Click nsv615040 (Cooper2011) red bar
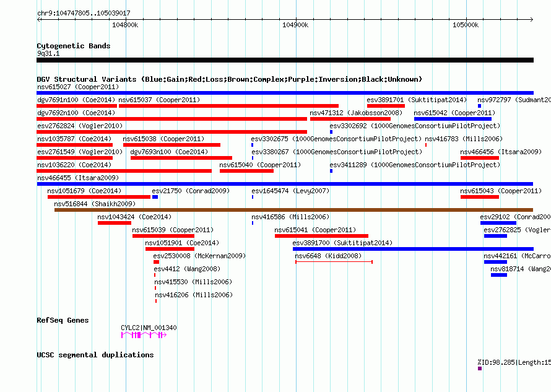 click(x=246, y=171)
